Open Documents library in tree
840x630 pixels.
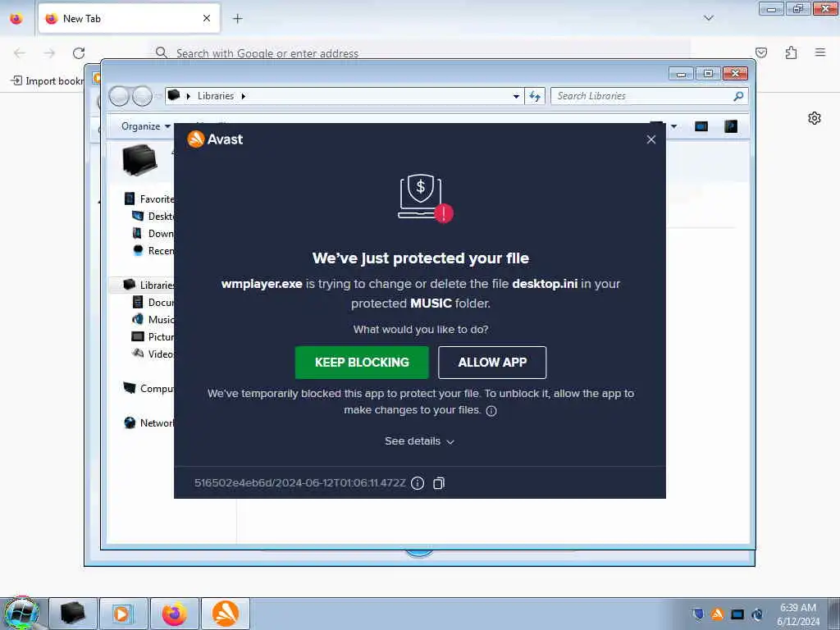tap(153, 303)
